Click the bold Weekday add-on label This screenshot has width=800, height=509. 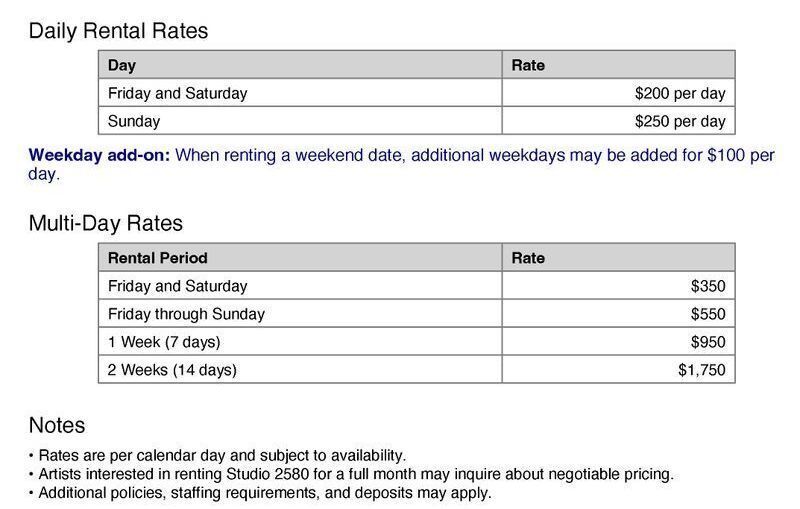99,156
